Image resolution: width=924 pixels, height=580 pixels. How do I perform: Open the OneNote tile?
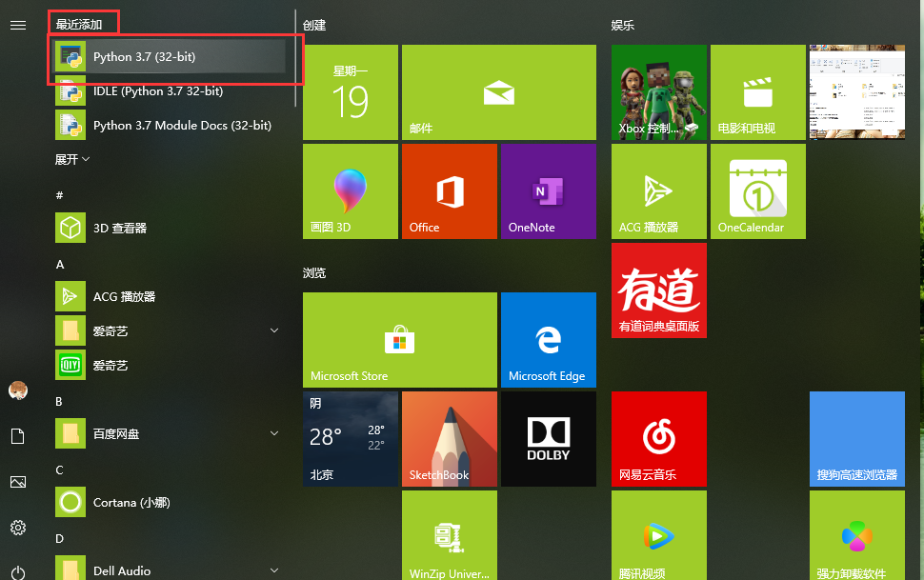coord(549,191)
